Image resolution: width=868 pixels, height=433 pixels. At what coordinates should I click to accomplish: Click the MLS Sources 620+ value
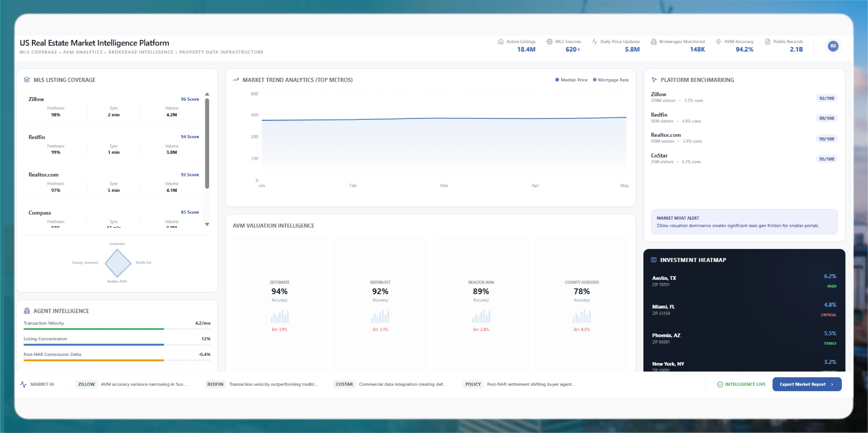click(573, 49)
